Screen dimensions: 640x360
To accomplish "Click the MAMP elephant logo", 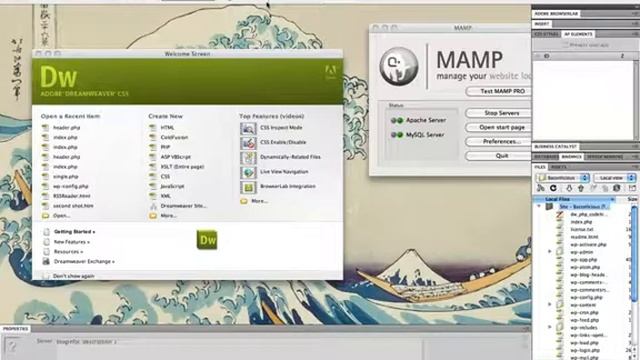I will [399, 67].
